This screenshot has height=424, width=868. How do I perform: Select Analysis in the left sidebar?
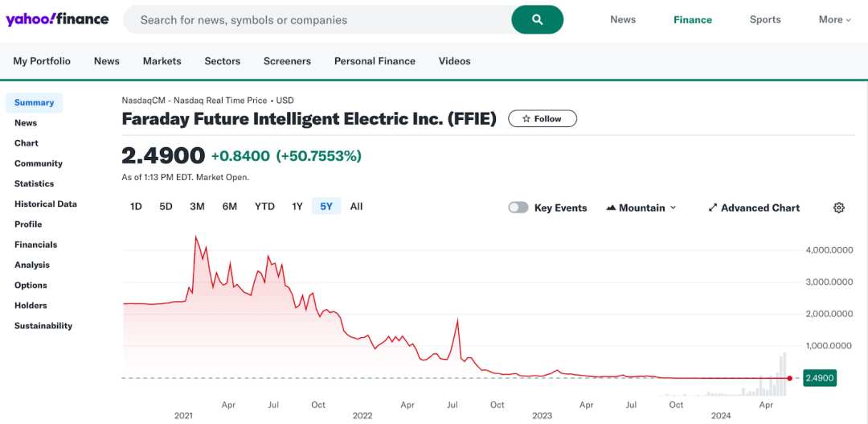tap(32, 265)
